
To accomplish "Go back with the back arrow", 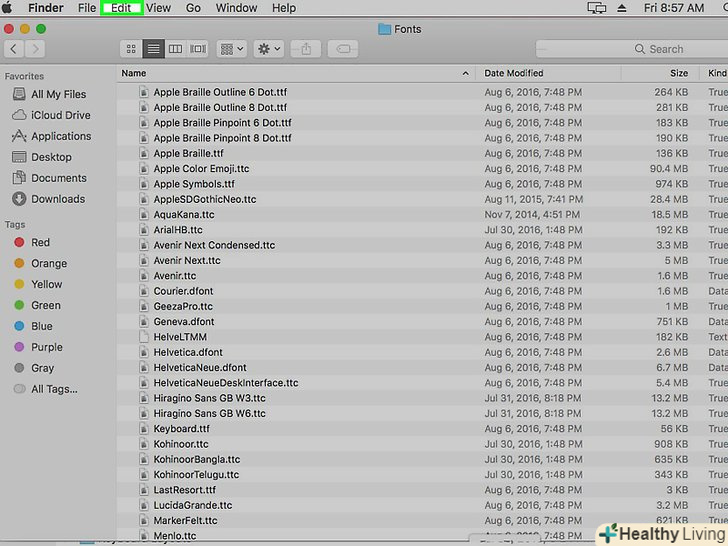I will (14, 48).
